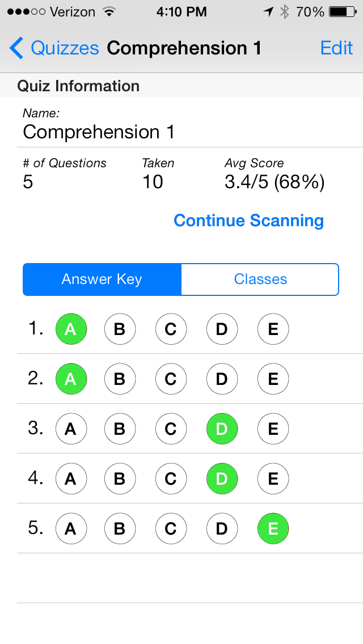Image resolution: width=363 pixels, height=644 pixels.
Task: Tap Continue Scanning link
Action: click(x=248, y=221)
